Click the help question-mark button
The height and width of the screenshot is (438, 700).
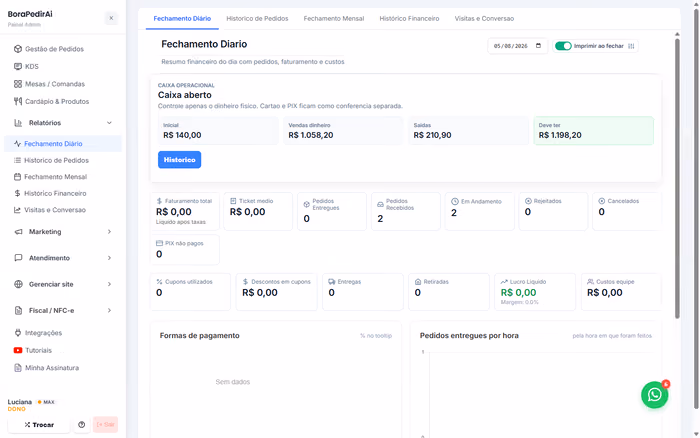[x=82, y=425]
